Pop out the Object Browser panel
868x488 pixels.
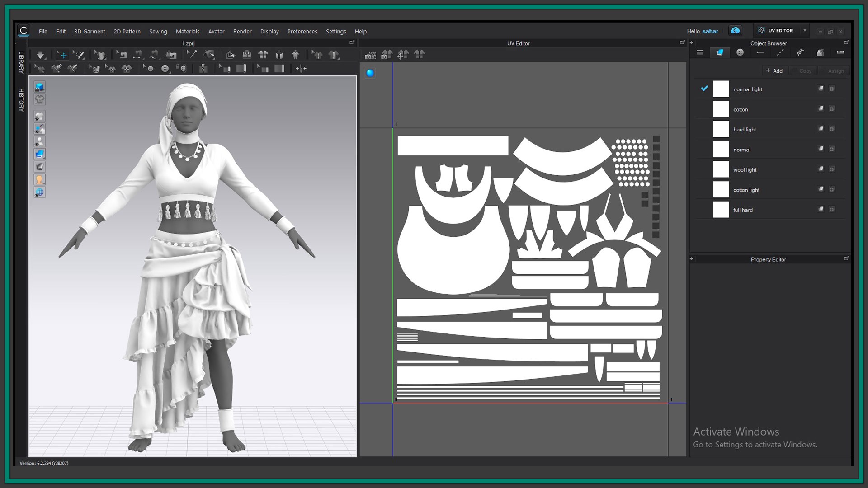point(846,42)
